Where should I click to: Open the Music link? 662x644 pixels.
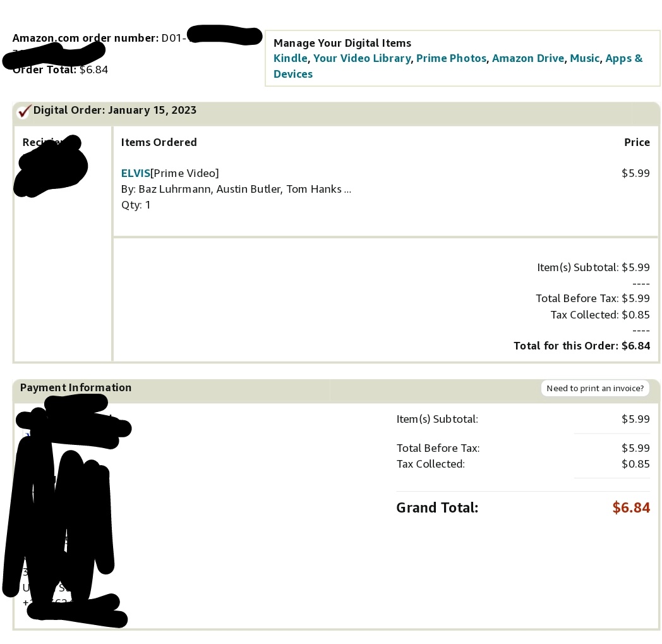[x=585, y=58]
